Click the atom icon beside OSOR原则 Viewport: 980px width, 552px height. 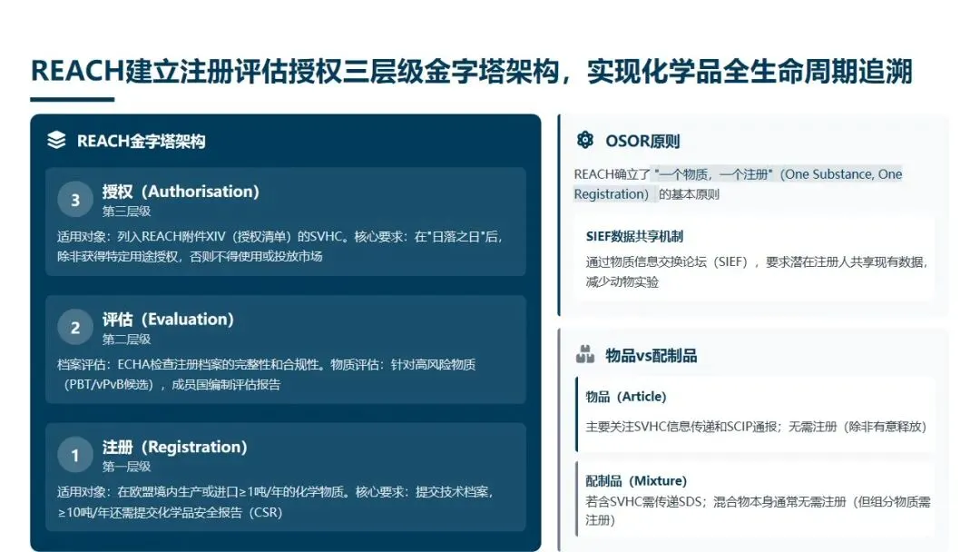coord(585,140)
